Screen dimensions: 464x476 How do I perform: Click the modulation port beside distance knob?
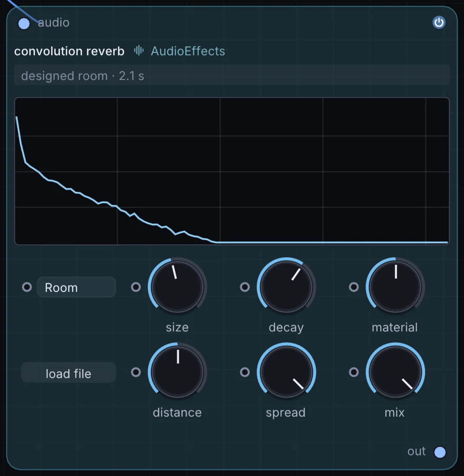coord(136,372)
